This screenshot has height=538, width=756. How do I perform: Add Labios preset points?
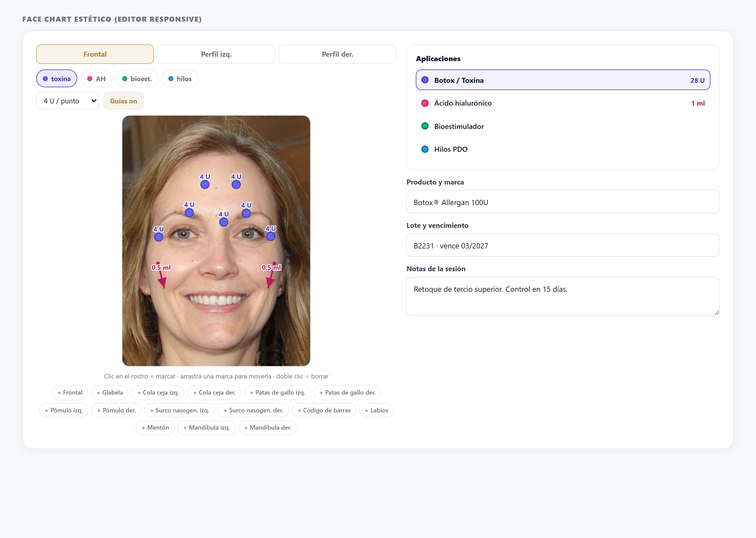coord(376,410)
